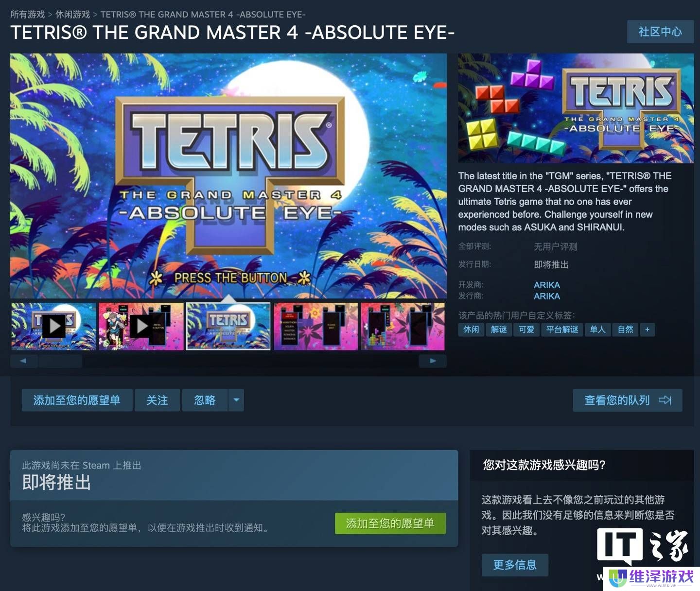
Task: Click the right arrow of thumbnail strip
Action: coord(433,361)
